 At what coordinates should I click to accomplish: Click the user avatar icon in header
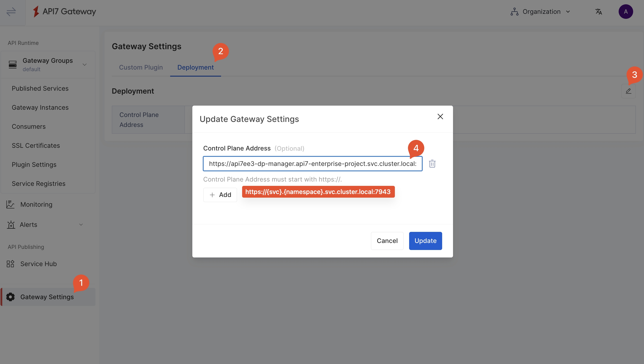(x=626, y=12)
